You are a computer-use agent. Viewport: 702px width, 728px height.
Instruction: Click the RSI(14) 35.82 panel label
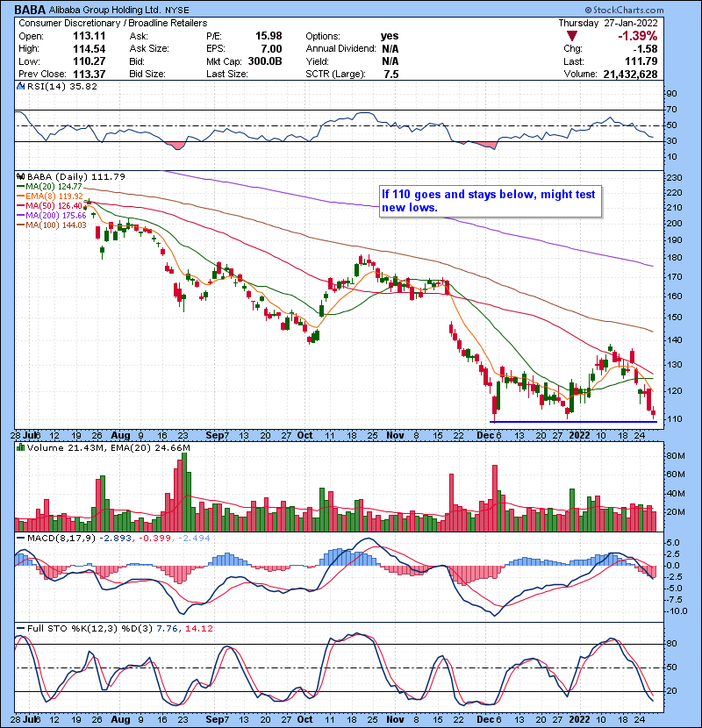(61, 86)
